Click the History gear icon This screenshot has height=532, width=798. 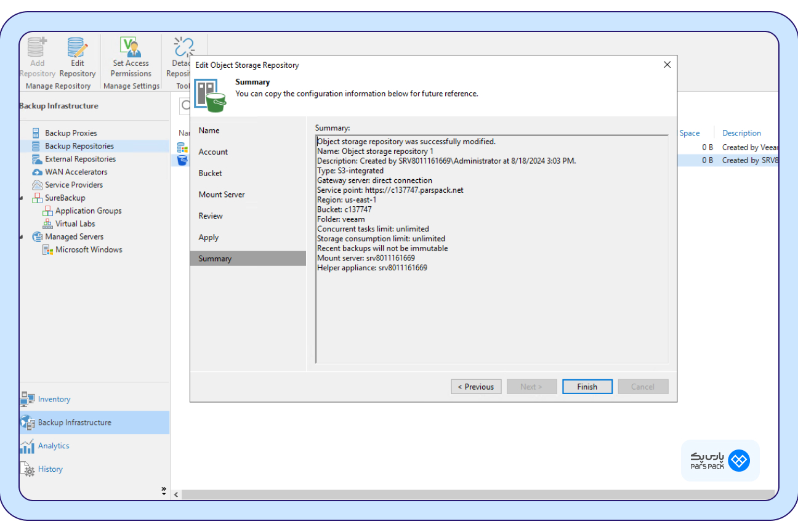point(28,469)
